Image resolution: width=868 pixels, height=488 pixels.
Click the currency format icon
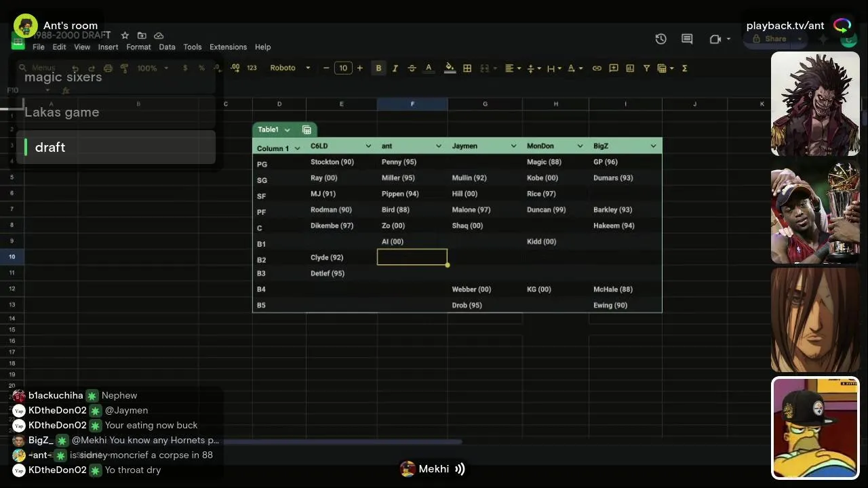coord(185,68)
